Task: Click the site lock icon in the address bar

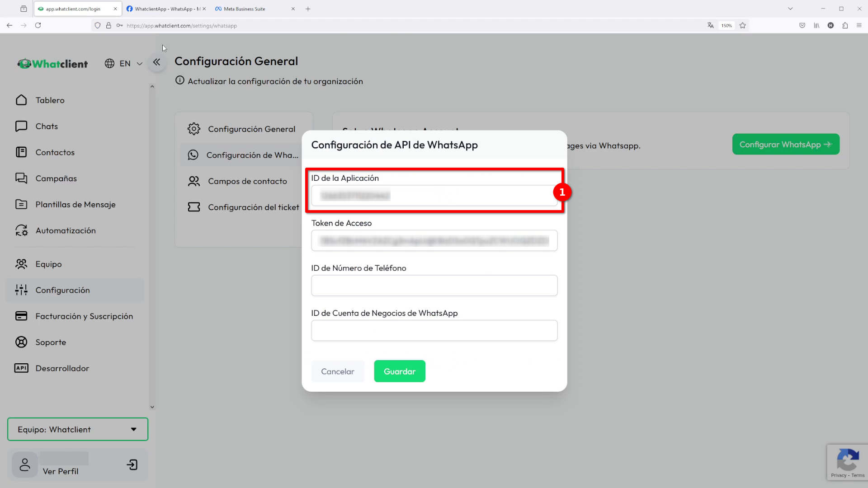Action: 108,26
